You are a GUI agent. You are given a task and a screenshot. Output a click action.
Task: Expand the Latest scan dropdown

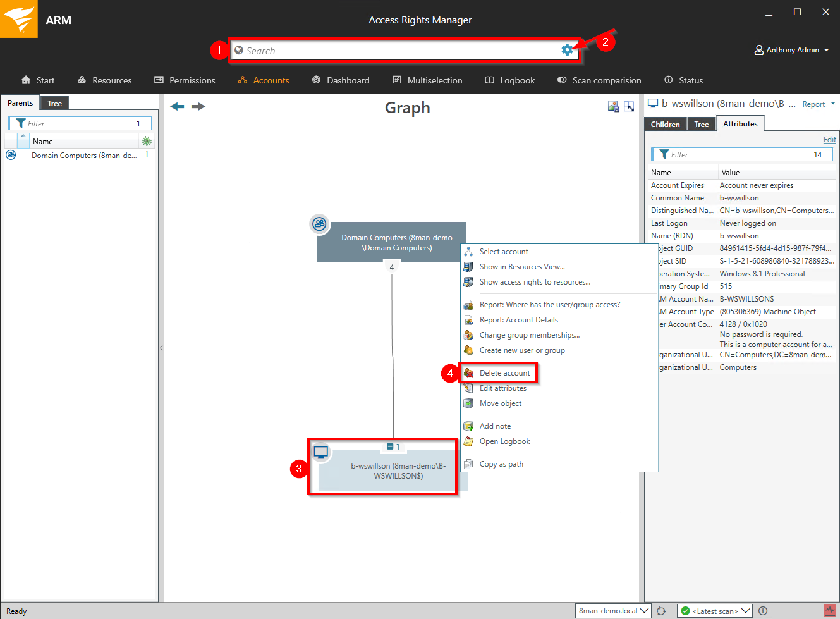(x=714, y=611)
